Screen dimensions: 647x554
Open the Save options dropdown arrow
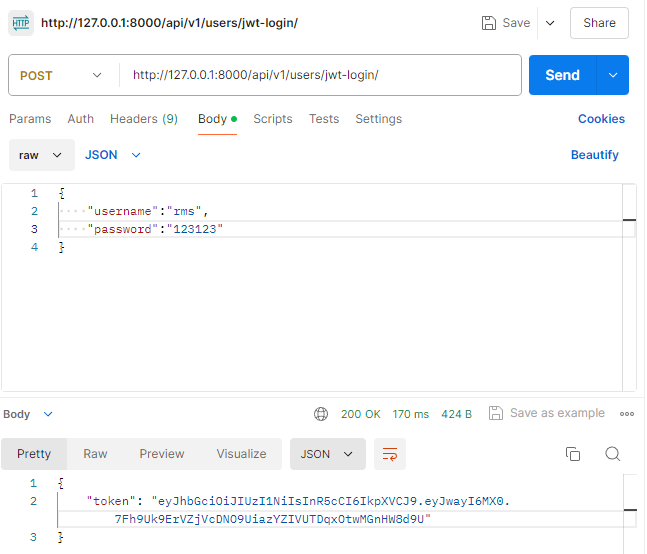[x=550, y=23]
